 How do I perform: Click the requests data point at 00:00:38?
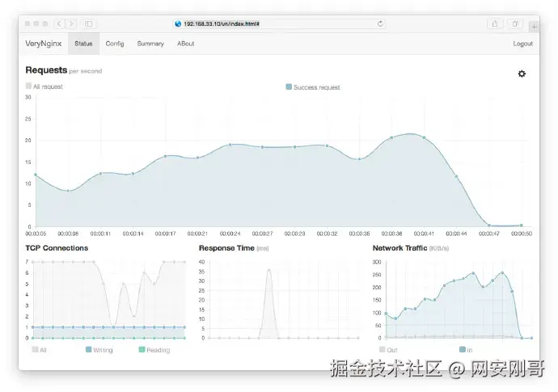pyautogui.click(x=391, y=137)
